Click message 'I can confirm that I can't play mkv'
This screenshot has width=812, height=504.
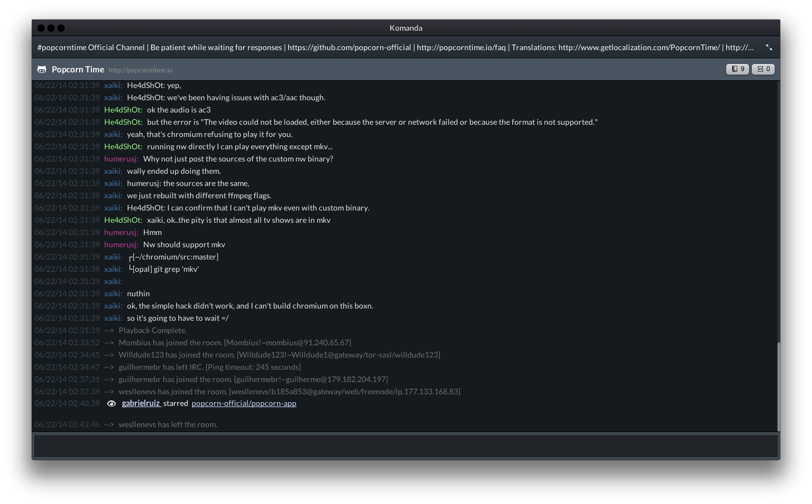(x=248, y=208)
